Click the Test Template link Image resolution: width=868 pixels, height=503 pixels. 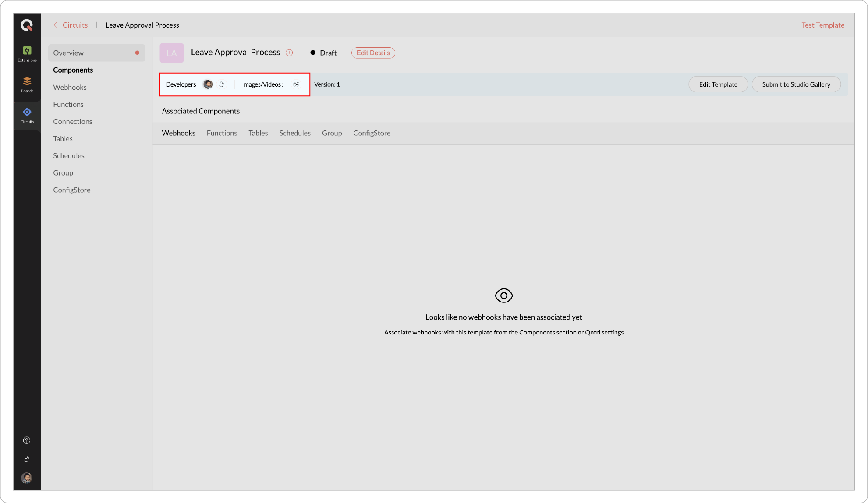tap(823, 25)
